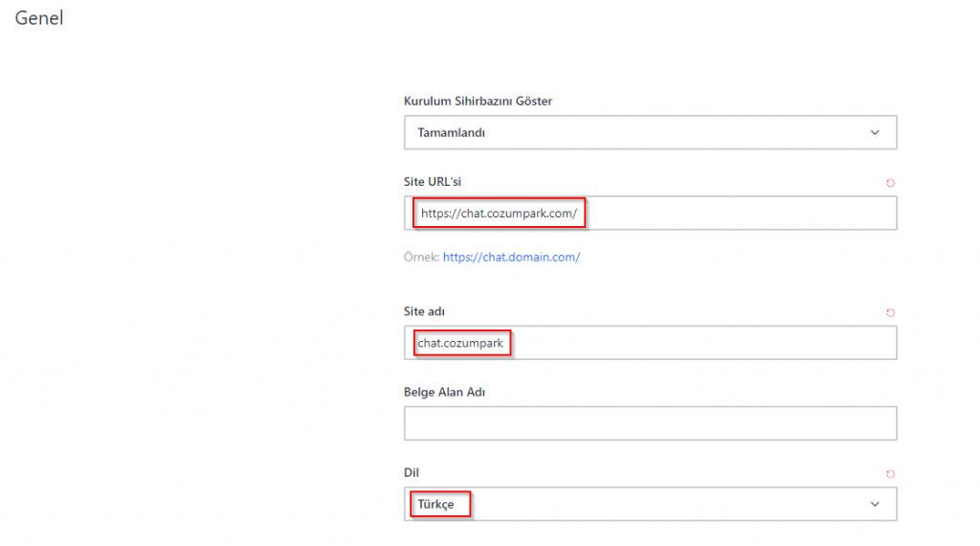The width and height of the screenshot is (980, 546).
Task: Click the Türkçe selected value text
Action: (435, 504)
